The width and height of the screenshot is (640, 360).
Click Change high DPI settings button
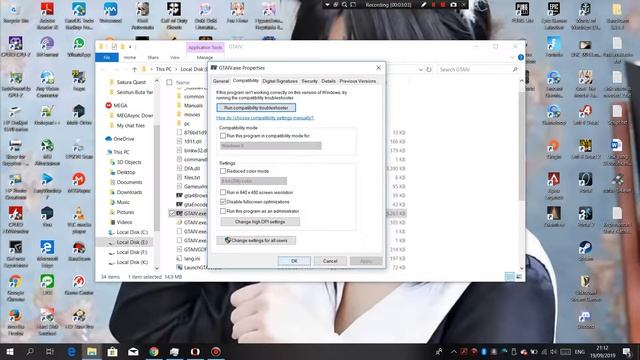pyautogui.click(x=260, y=222)
